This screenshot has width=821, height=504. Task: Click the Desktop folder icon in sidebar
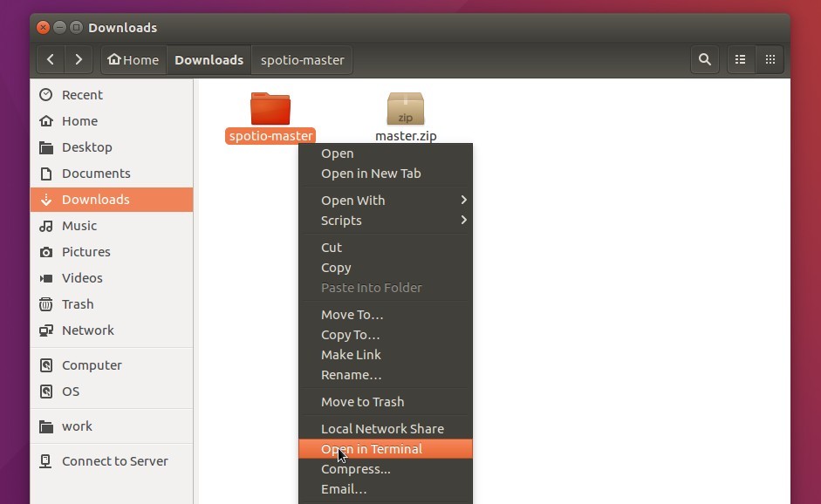click(46, 147)
